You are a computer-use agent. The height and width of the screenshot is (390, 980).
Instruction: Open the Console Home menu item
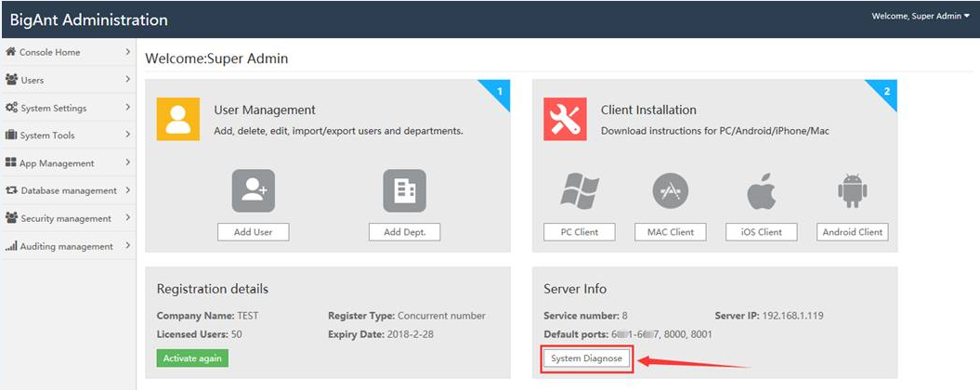[x=68, y=52]
